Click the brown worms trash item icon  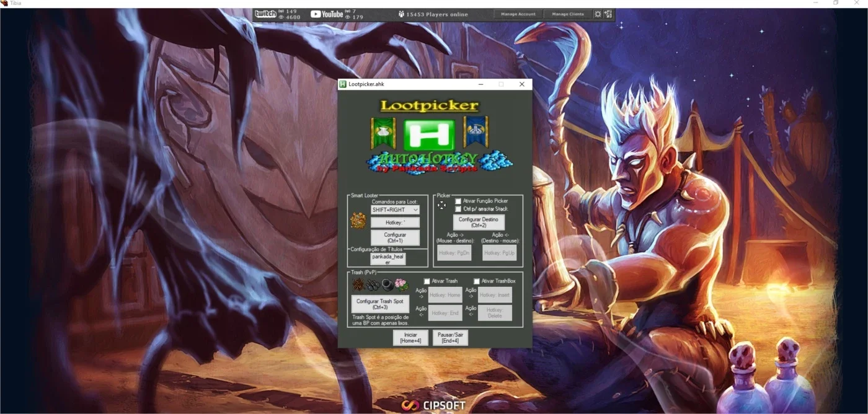pos(358,284)
